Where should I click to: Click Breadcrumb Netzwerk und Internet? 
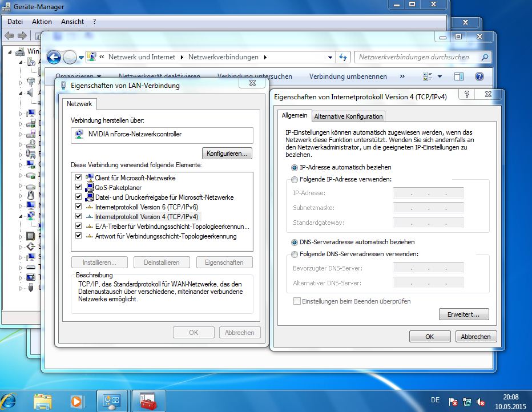142,57
